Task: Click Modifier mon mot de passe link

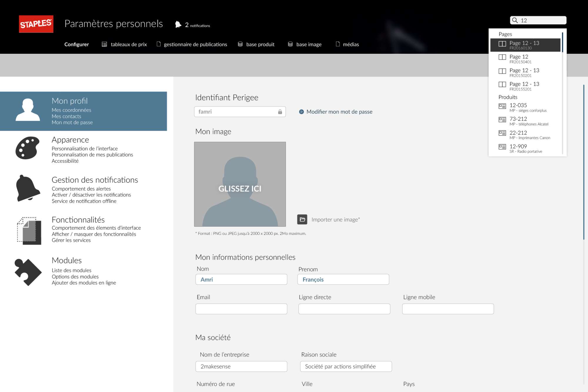Action: coord(339,112)
